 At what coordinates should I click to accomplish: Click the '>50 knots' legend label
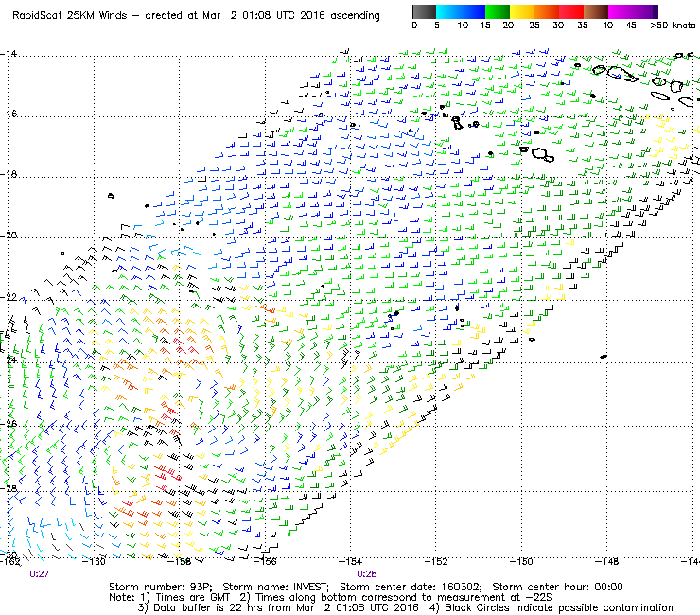[x=673, y=26]
